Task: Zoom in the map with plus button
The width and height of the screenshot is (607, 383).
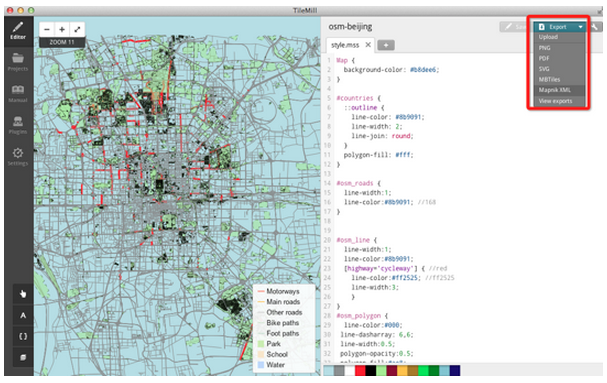Action: (62, 29)
